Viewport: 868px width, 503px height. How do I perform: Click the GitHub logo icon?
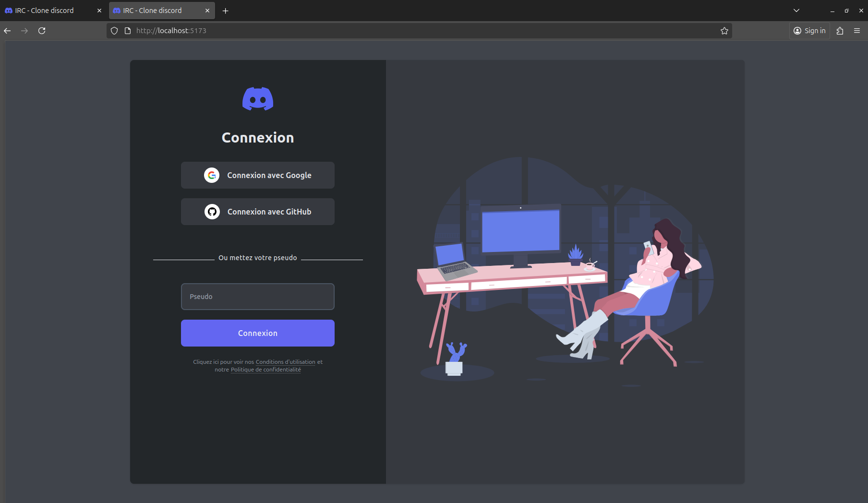click(x=212, y=212)
